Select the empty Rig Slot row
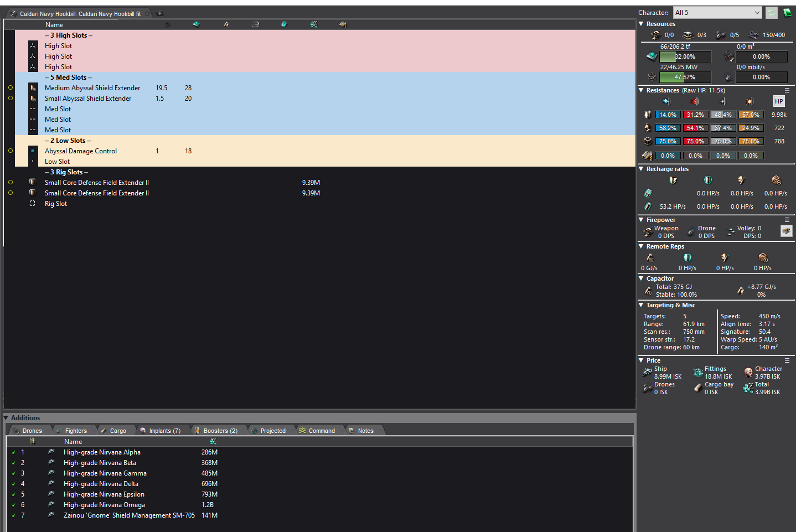 click(x=319, y=204)
